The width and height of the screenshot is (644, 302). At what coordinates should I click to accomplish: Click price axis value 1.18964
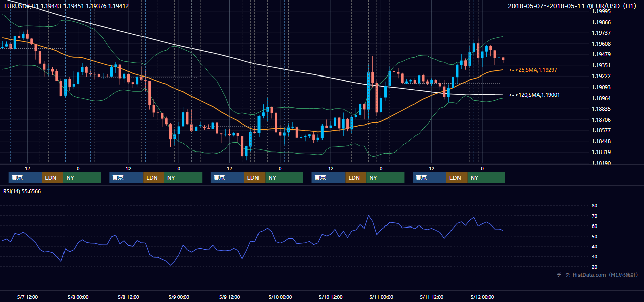click(x=601, y=98)
